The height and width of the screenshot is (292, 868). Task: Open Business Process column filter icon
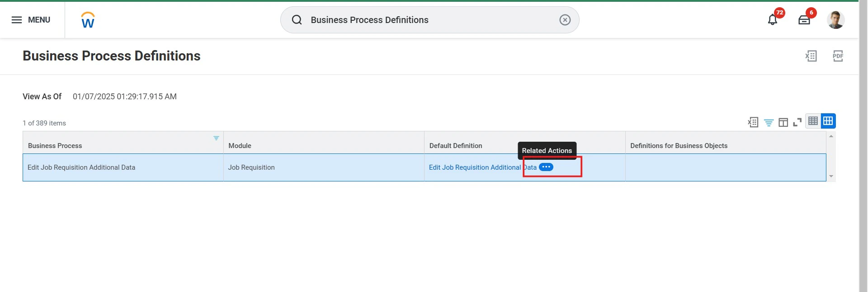216,138
